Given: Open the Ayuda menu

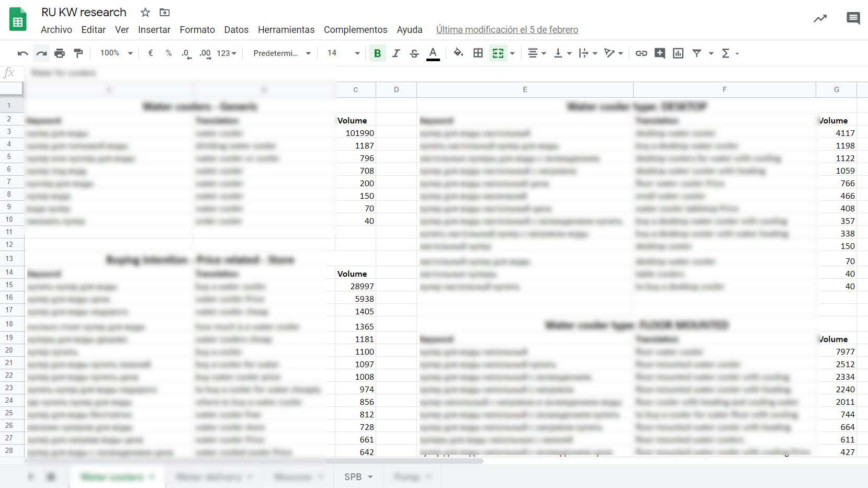Looking at the screenshot, I should (410, 30).
